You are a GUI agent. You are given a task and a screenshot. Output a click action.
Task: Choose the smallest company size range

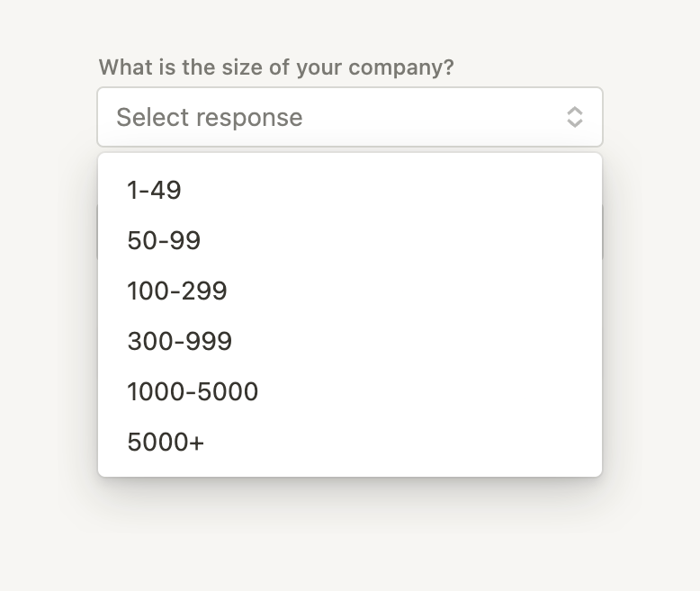click(154, 191)
